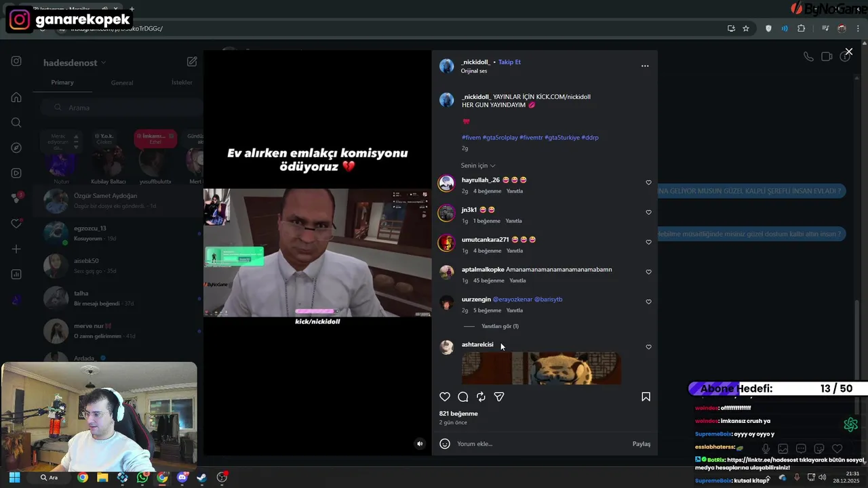
Task: Open Discord from the taskbar
Action: (x=182, y=477)
